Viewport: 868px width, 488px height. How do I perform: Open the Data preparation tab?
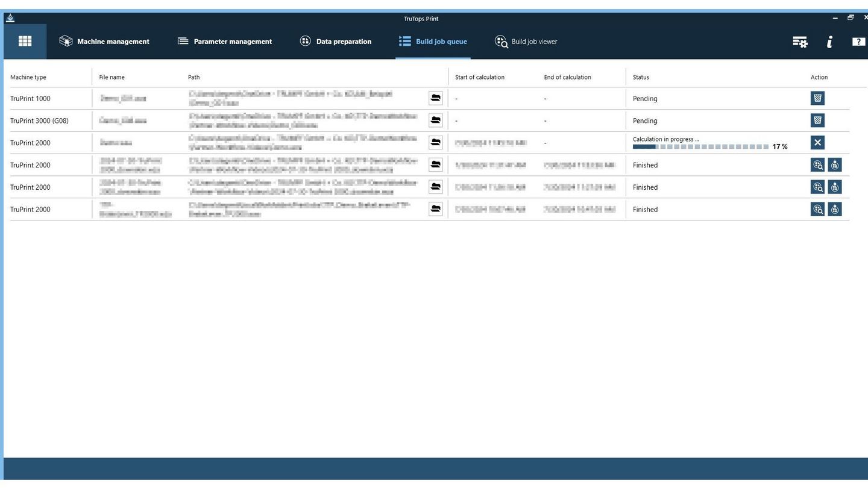click(336, 42)
